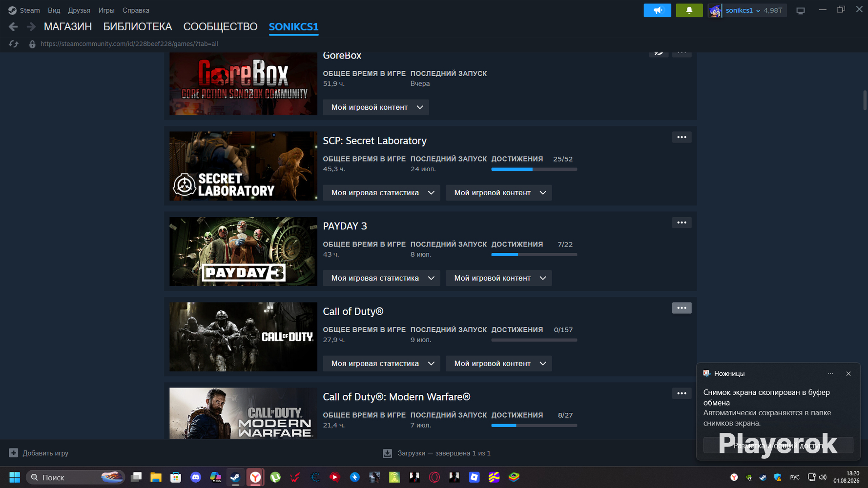
Task: Click the SCP: Secret Laboratory achievements progress bar
Action: 534,169
